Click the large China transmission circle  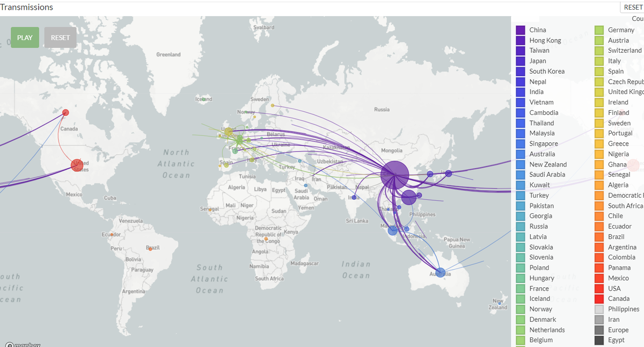(394, 175)
